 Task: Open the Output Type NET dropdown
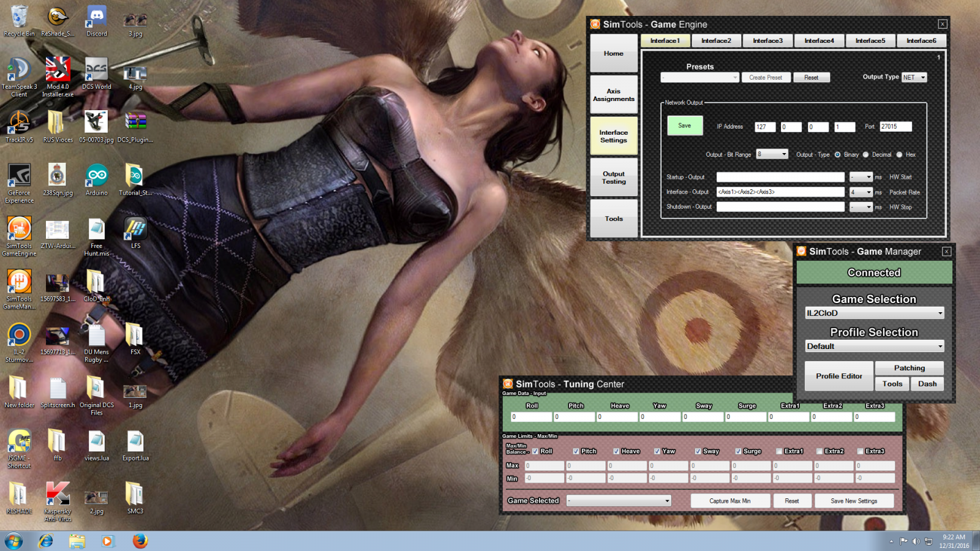pos(914,77)
